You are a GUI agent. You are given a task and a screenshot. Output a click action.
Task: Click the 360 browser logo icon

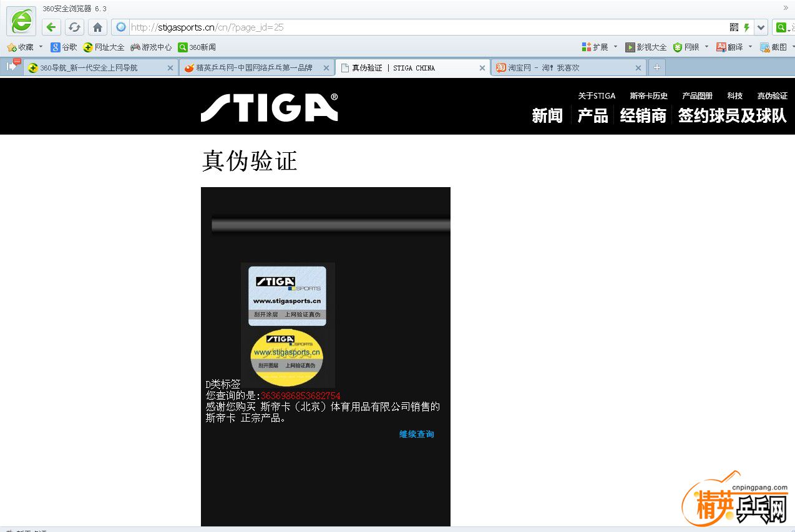[x=21, y=22]
